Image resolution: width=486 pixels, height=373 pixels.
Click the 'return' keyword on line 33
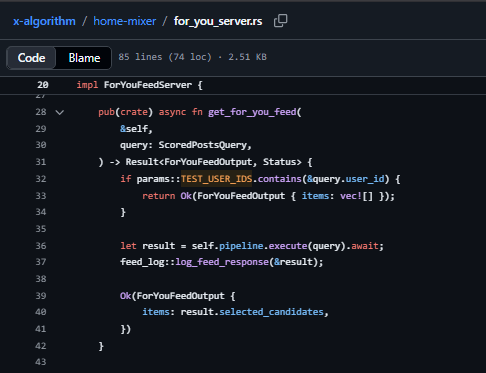coord(159,196)
